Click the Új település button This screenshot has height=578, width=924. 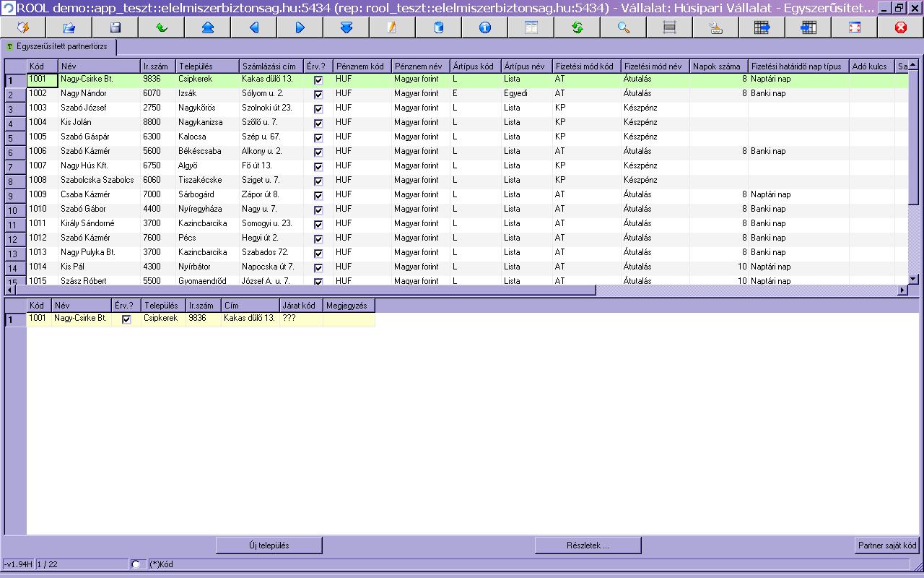[x=269, y=545]
